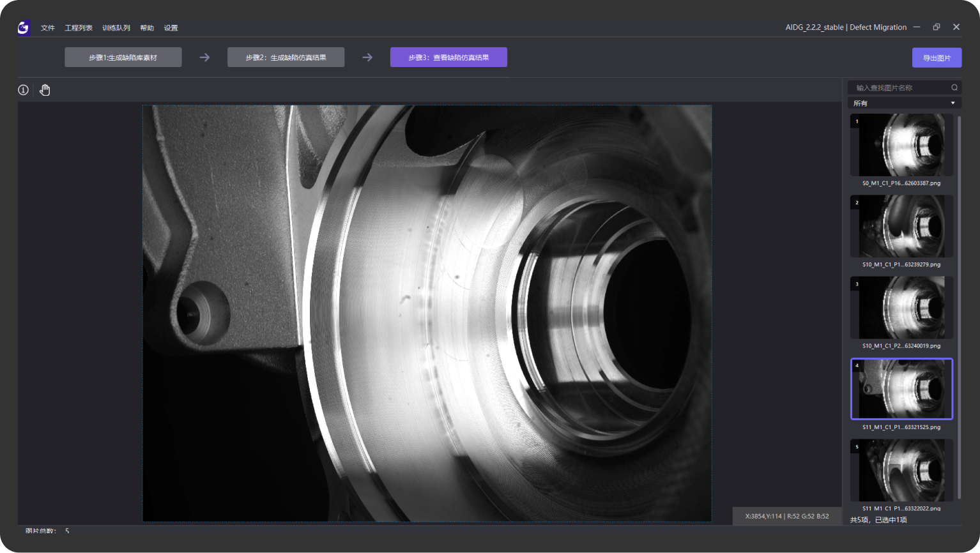
Task: Open the 设置 menu
Action: (x=171, y=28)
